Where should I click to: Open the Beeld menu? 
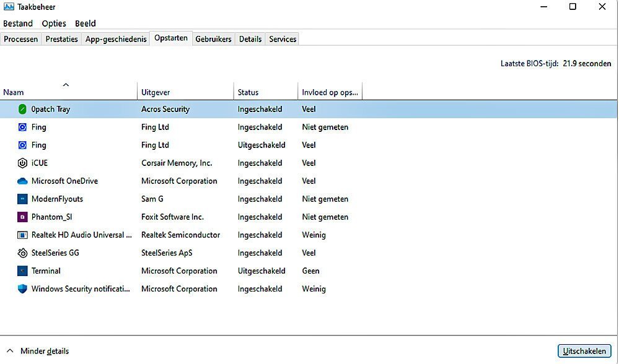[86, 24]
